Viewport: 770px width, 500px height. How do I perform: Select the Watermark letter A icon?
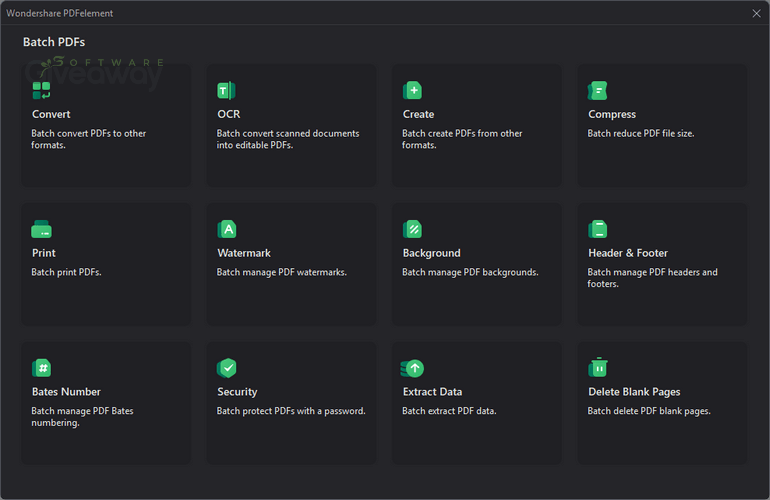[x=227, y=229]
